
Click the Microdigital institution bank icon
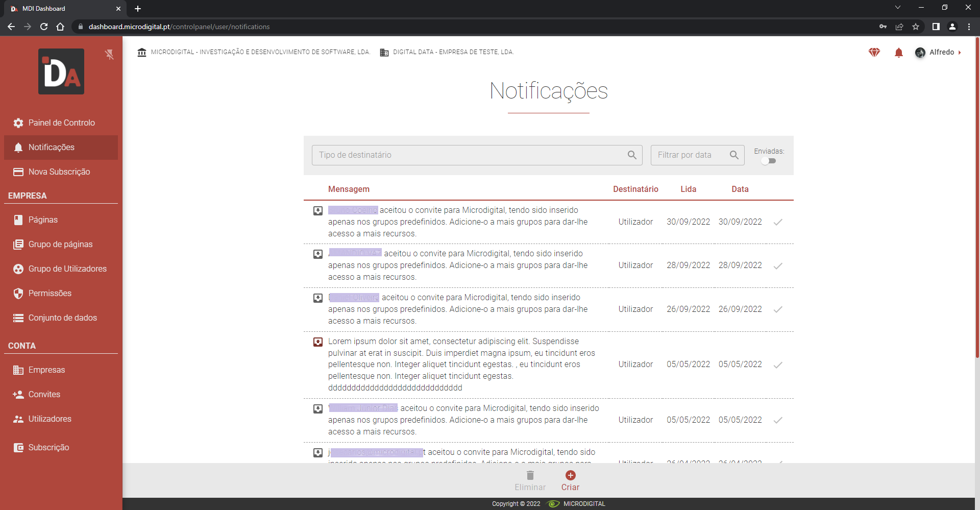[142, 52]
